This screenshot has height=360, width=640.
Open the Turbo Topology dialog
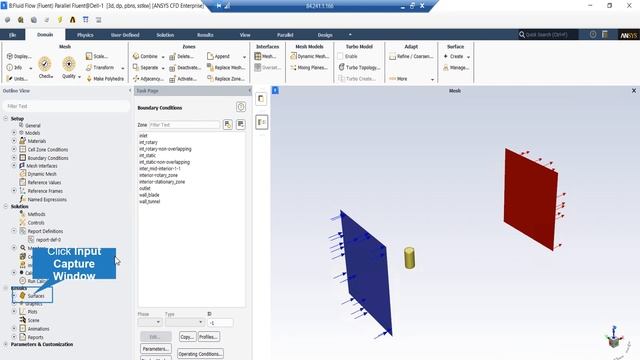pyautogui.click(x=359, y=68)
